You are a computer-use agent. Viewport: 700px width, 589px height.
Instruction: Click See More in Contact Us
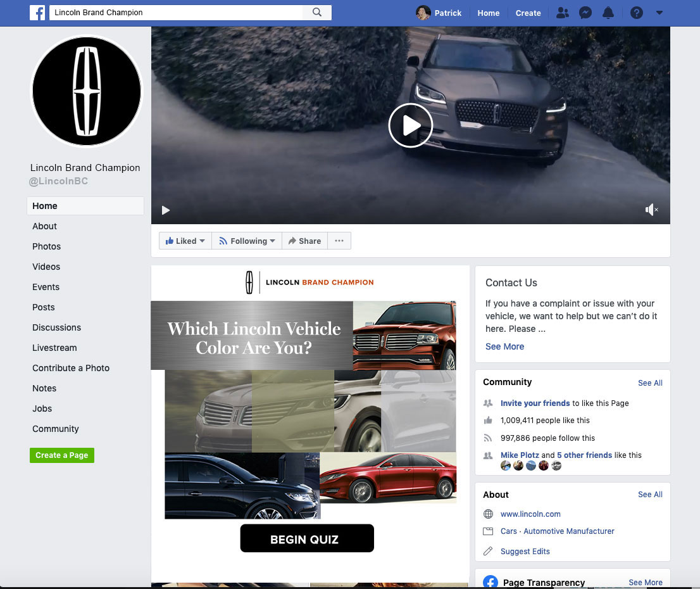[504, 346]
